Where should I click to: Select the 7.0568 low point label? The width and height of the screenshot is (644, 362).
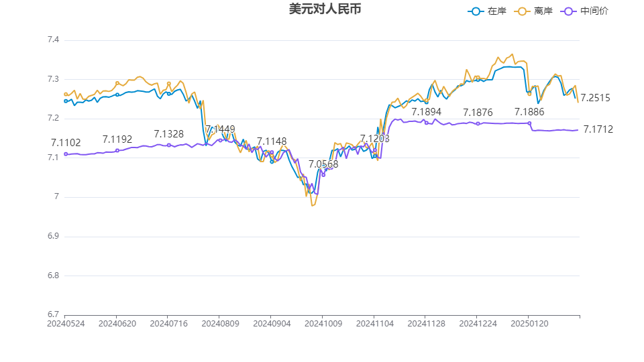click(x=323, y=164)
